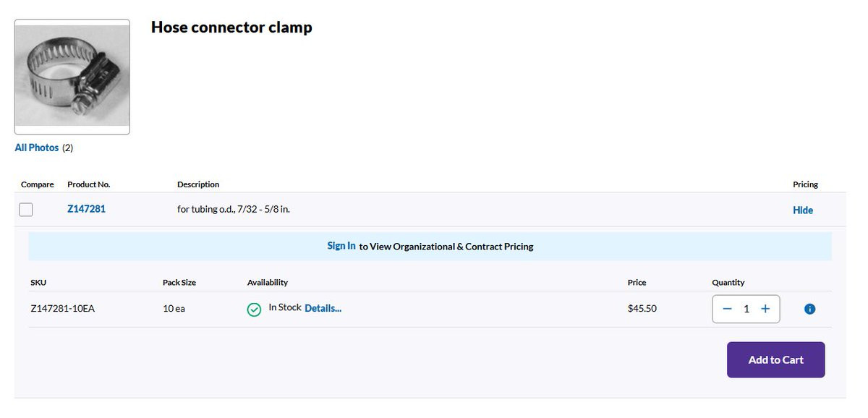
Task: Click Sign In for contract pricing
Action: pos(341,246)
